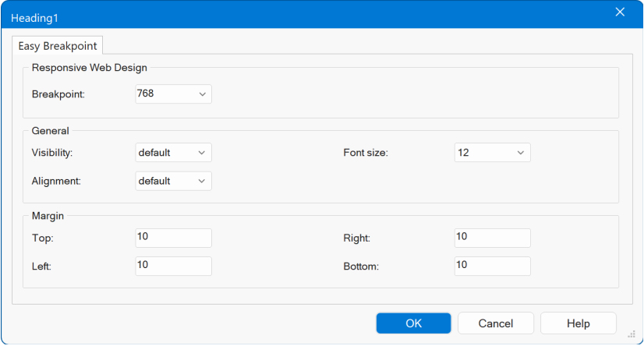Focus the Right margin input field

pyautogui.click(x=492, y=238)
